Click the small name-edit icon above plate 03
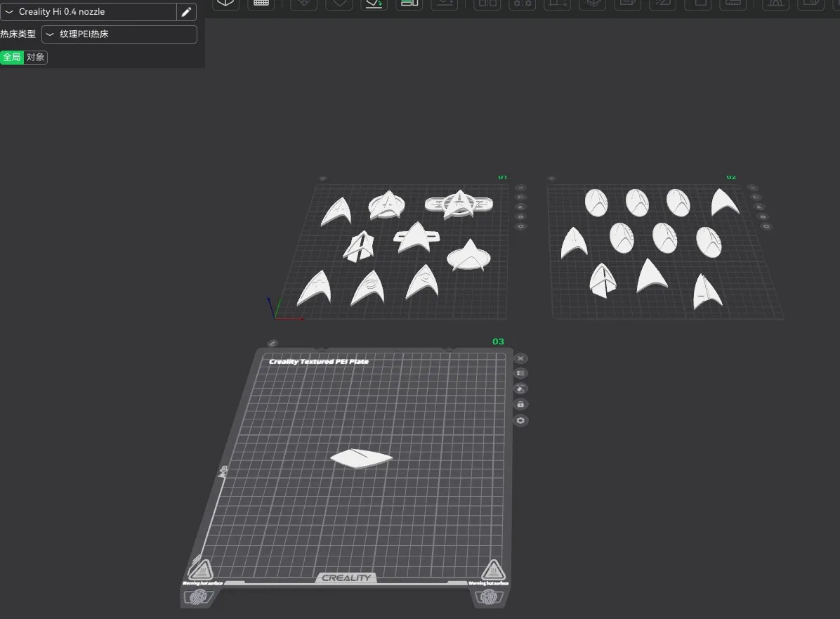The width and height of the screenshot is (840, 619). point(273,343)
